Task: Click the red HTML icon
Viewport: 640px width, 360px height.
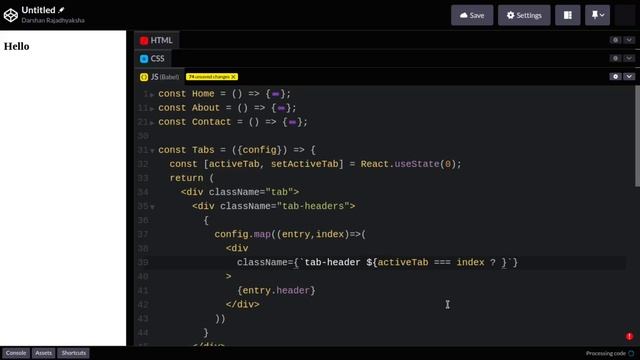Action: (144, 40)
